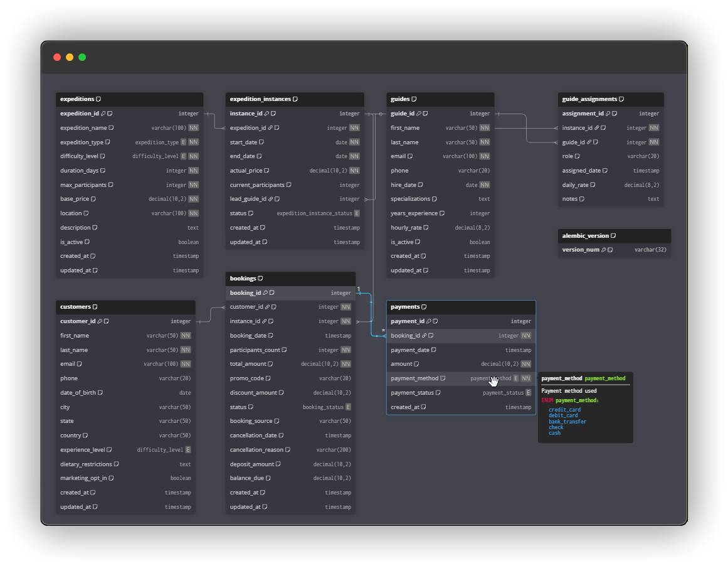Select the alembic_version table header

tap(614, 236)
